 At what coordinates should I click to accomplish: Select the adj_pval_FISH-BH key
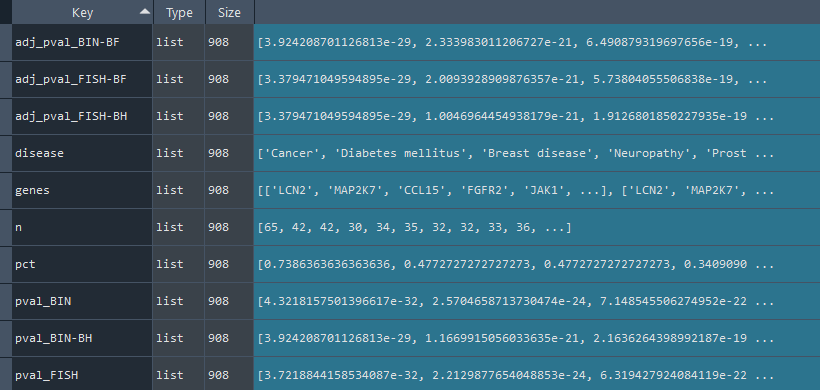tap(82, 117)
